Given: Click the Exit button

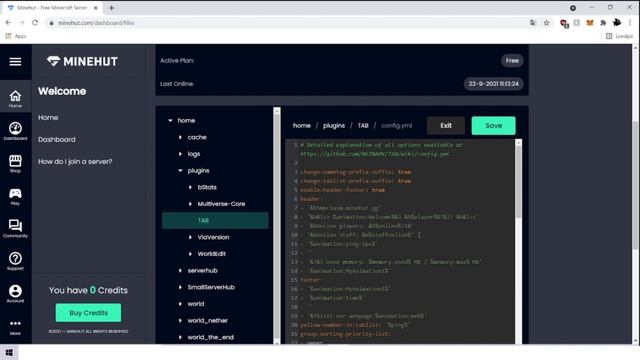Looking at the screenshot, I should coord(446,126).
